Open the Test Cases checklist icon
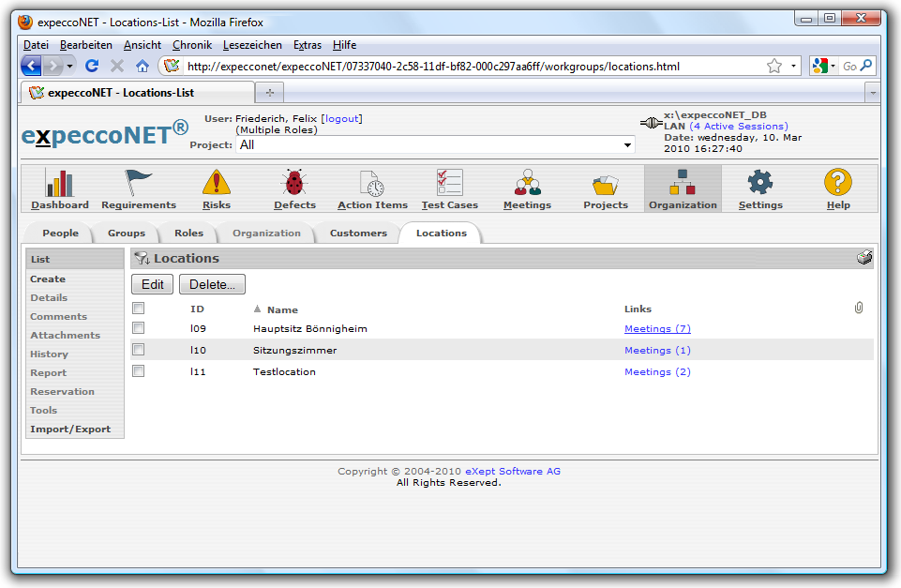Image resolution: width=901 pixels, height=588 pixels. 449,183
